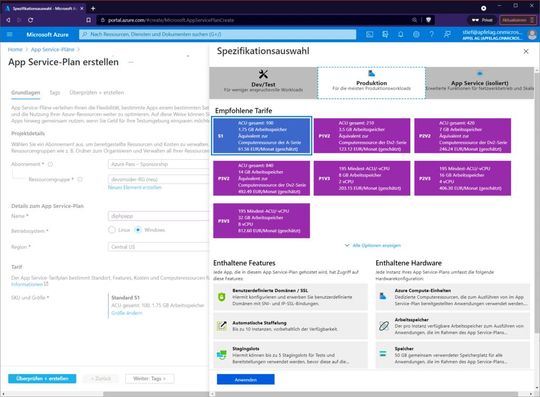Viewport: 540px width, 397px height.
Task: Click the Privat window indicator
Action: 482,20
